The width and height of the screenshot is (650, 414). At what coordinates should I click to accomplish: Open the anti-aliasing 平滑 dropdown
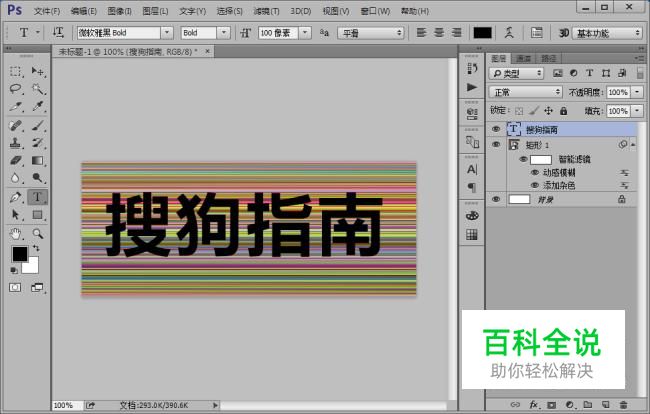(x=371, y=33)
